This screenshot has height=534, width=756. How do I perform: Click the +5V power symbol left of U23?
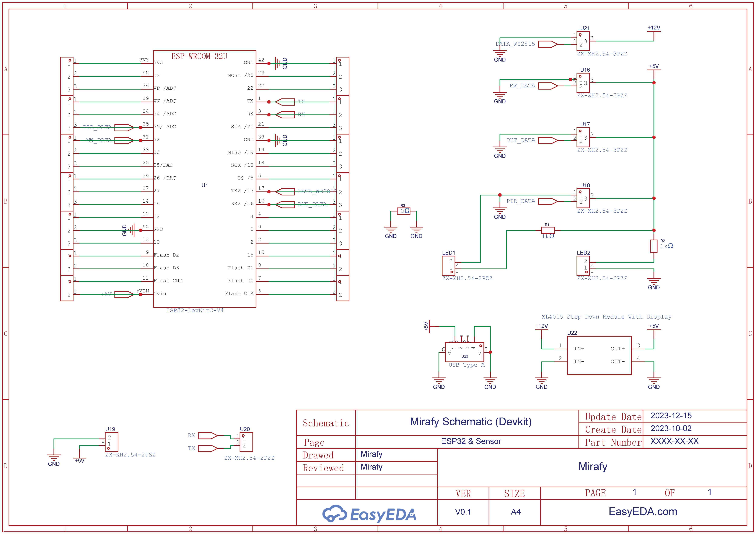pyautogui.click(x=429, y=326)
